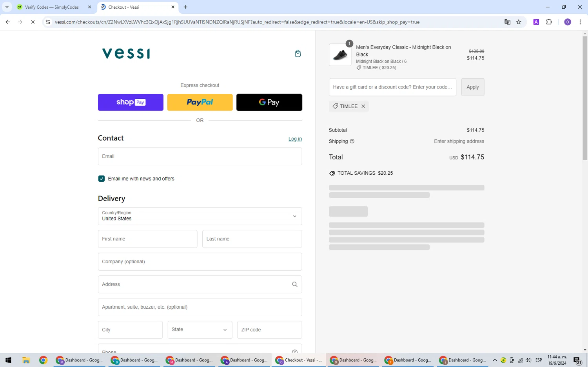This screenshot has width=588, height=367.
Task: Open network Wi-Fi tray icon
Action: tap(520, 360)
